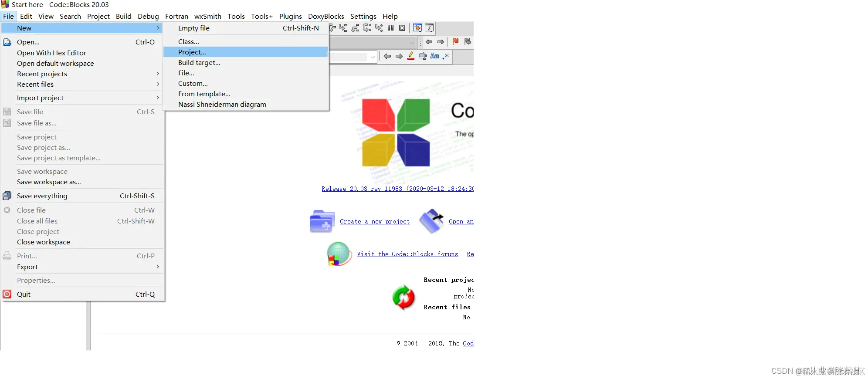
Task: Choose Build target... entry
Action: 245,62
